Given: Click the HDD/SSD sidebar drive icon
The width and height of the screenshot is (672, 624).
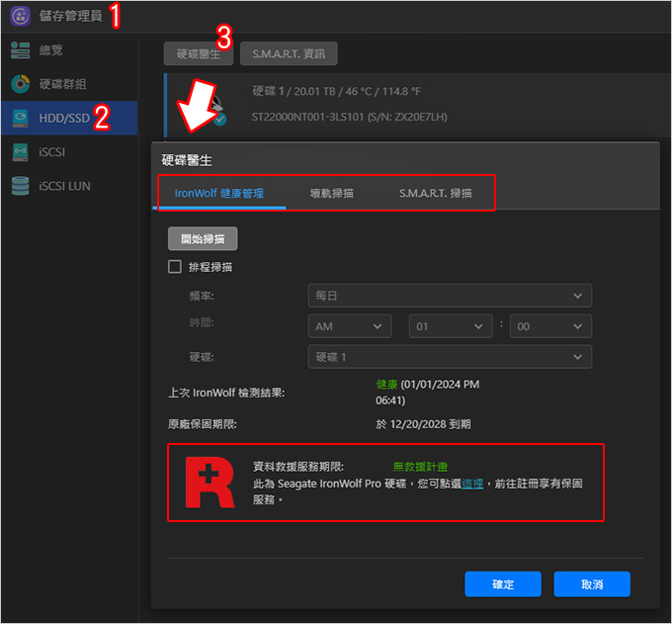Looking at the screenshot, I should click(20, 118).
